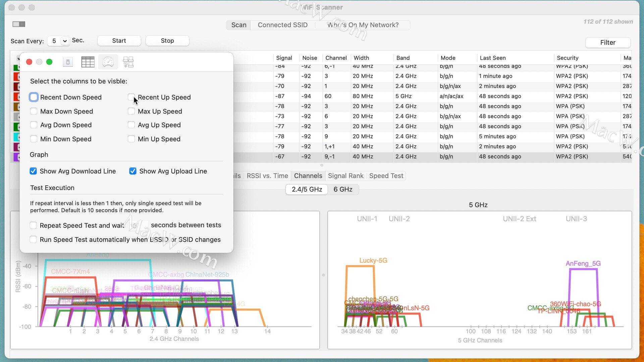The image size is (644, 362).
Task: Open the General preferences switch icon
Action: coord(68,62)
